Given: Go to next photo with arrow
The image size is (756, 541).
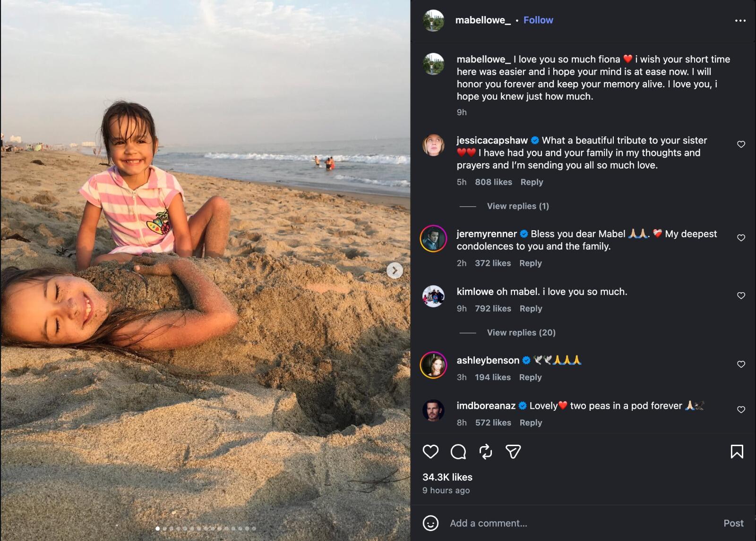Looking at the screenshot, I should [395, 270].
